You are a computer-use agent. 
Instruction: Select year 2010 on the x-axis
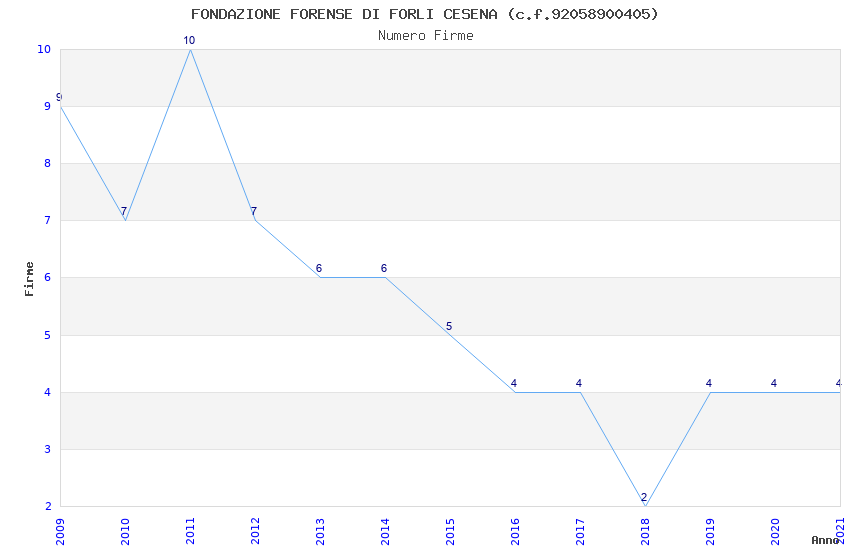(x=125, y=532)
